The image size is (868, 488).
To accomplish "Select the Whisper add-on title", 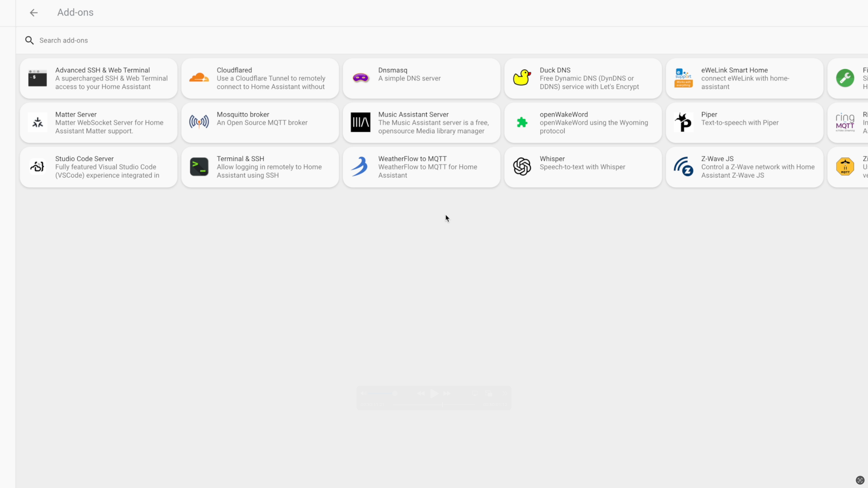I will (552, 159).
